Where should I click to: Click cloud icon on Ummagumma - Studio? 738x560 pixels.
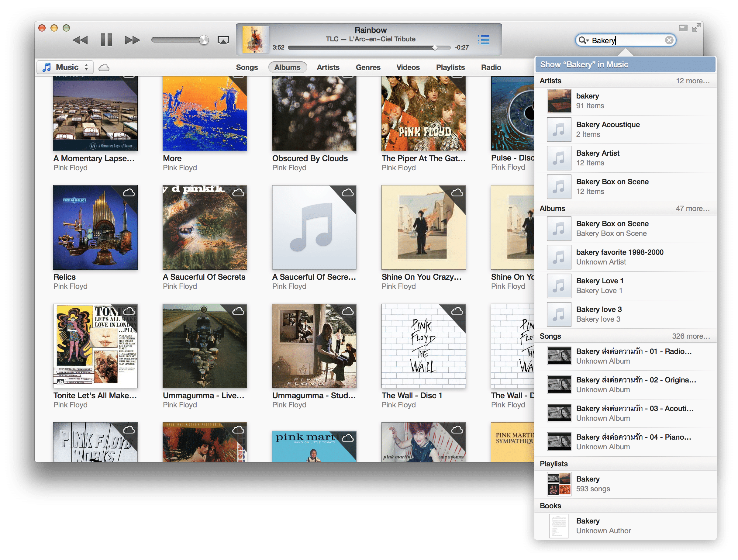(348, 311)
